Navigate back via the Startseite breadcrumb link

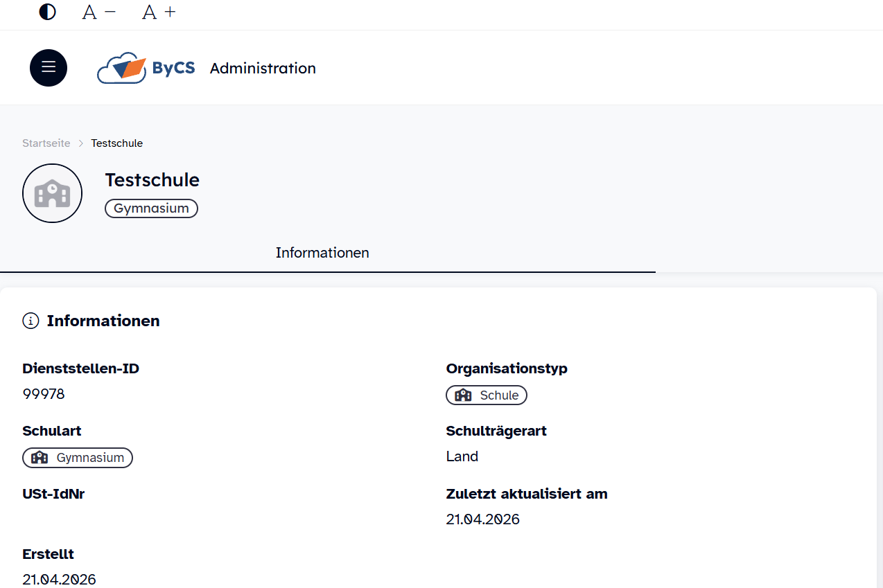[46, 143]
